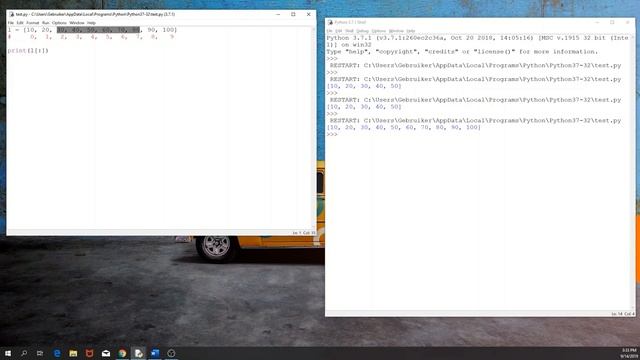Click the print(l[:]) code line
640x360 pixels.
(28, 51)
